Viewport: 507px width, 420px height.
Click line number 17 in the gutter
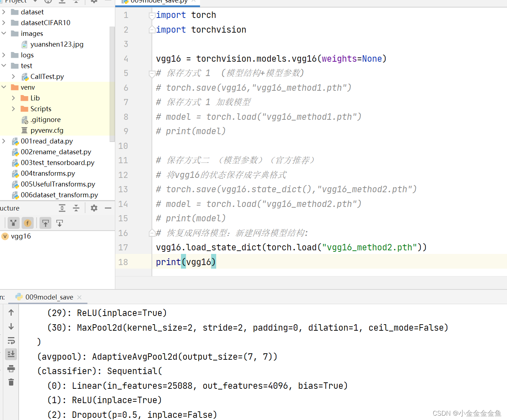(x=123, y=247)
